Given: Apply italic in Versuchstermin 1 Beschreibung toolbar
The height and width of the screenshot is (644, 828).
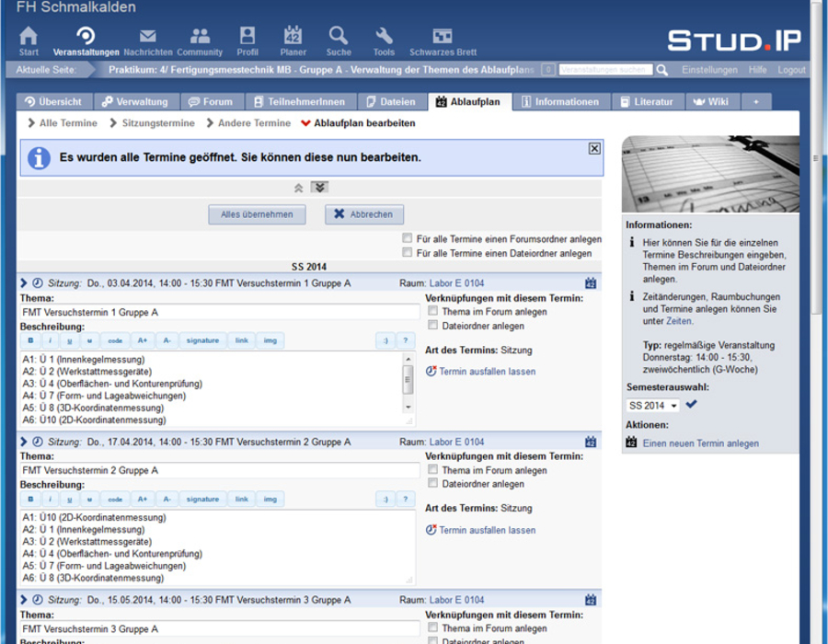Looking at the screenshot, I should 51,340.
